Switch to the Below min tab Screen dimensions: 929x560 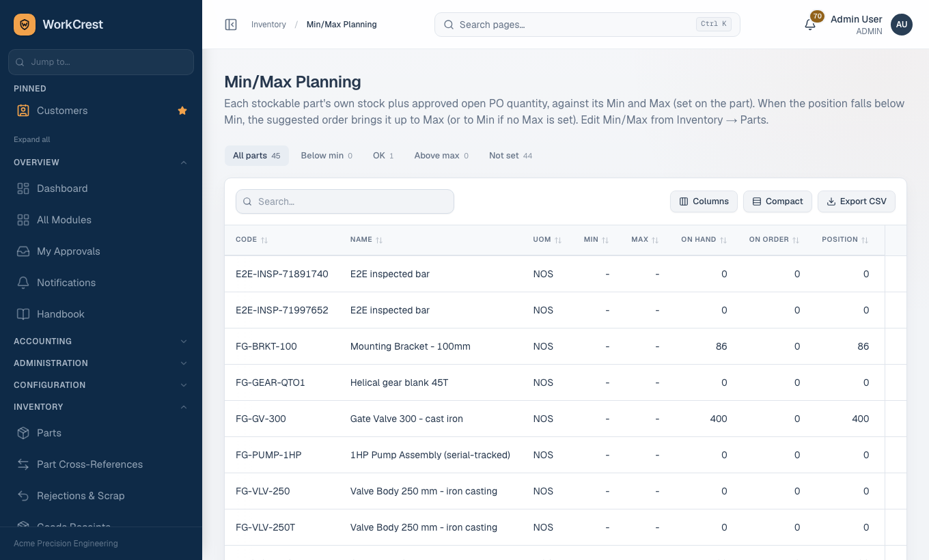(327, 156)
